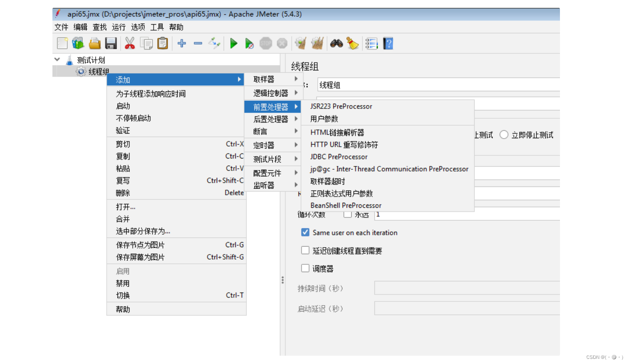Open the 文件 menu
Viewport: 630px width, 364px height.
pos(61,27)
